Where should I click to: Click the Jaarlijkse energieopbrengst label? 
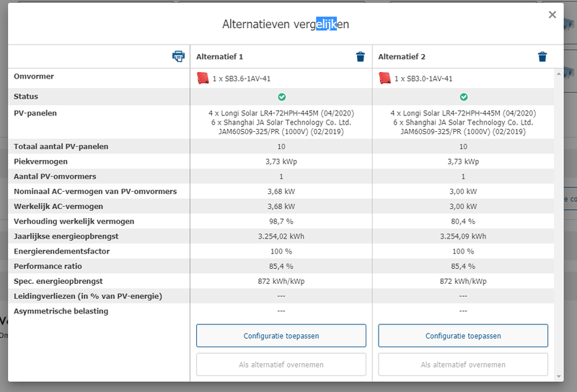coord(66,236)
